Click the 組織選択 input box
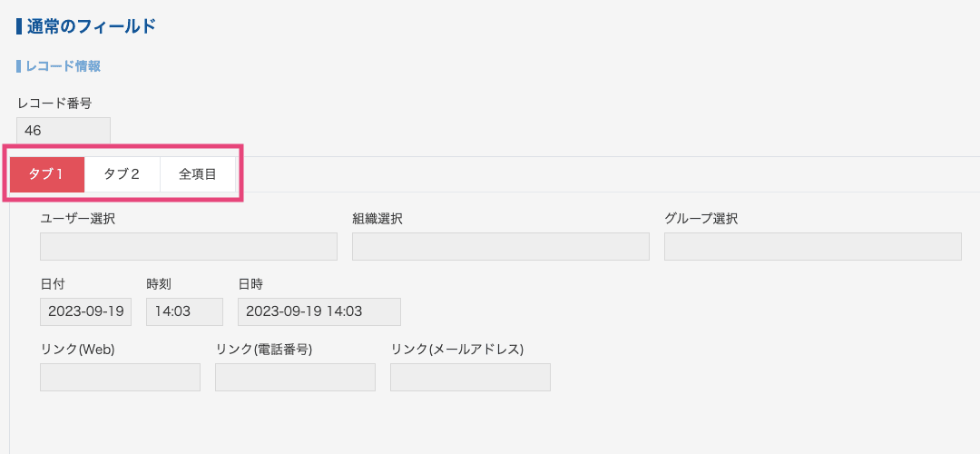Viewport: 980px width, 454px height. [x=501, y=246]
